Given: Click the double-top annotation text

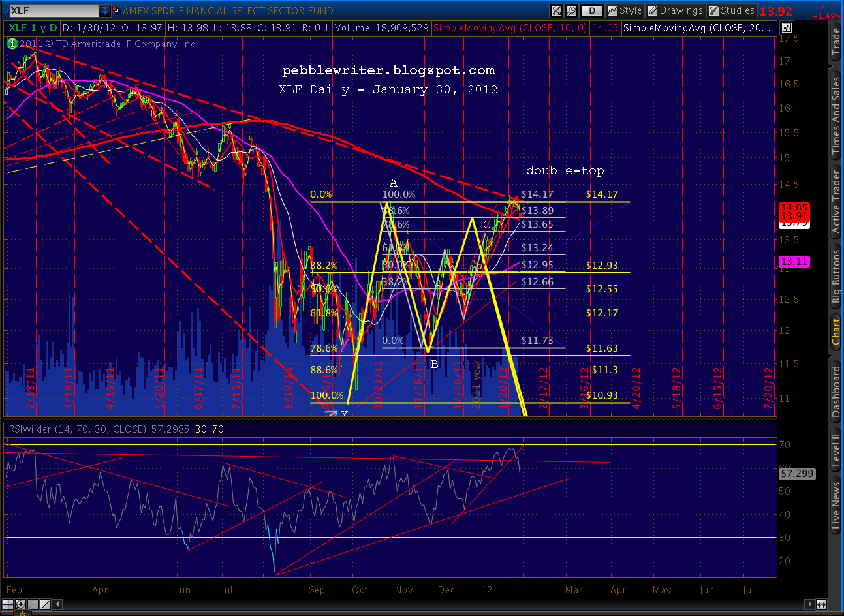Looking at the screenshot, I should pos(565,171).
